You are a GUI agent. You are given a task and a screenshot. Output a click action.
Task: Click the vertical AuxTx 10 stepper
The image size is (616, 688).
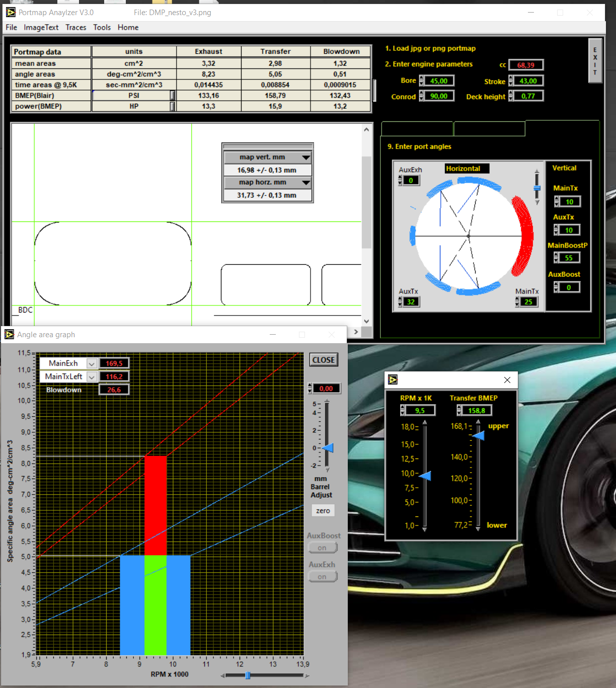556,230
